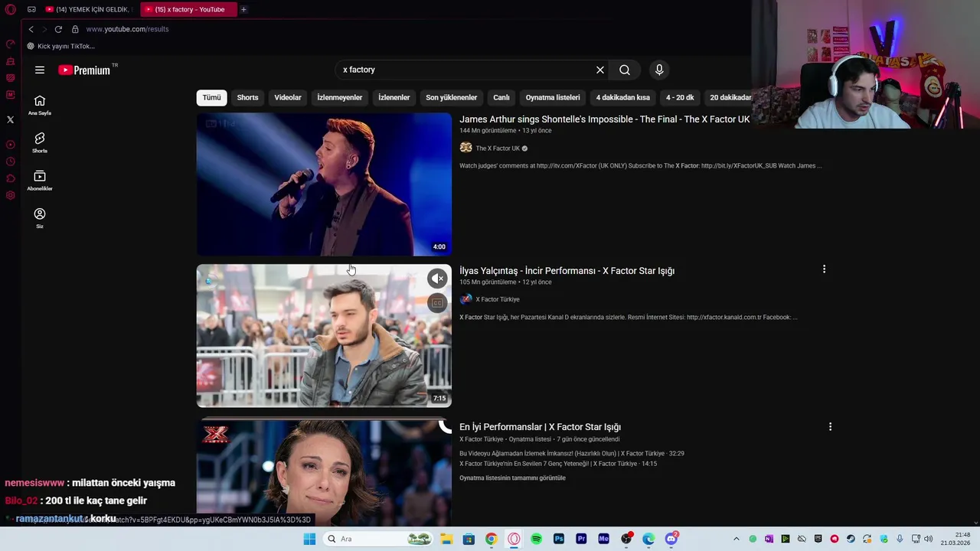Open history clock in Opera sidebar

[10, 161]
